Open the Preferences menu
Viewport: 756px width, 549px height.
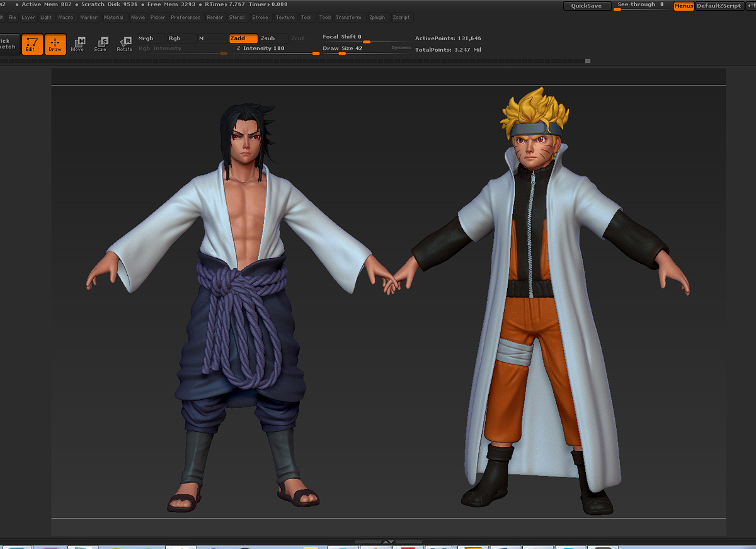185,18
